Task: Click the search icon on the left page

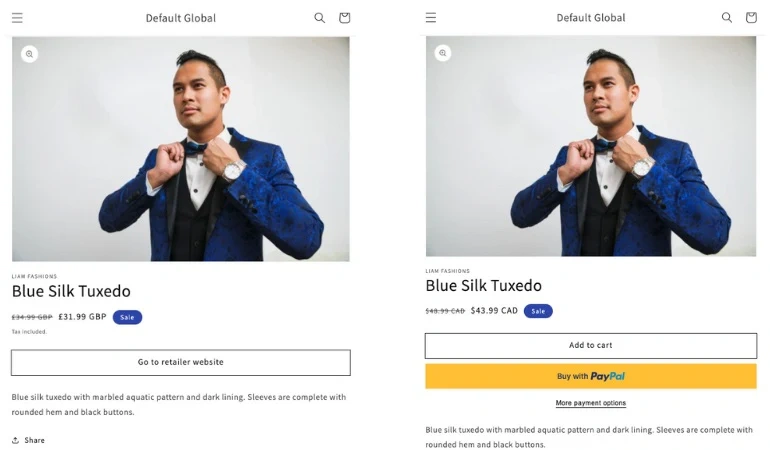Action: 320,18
